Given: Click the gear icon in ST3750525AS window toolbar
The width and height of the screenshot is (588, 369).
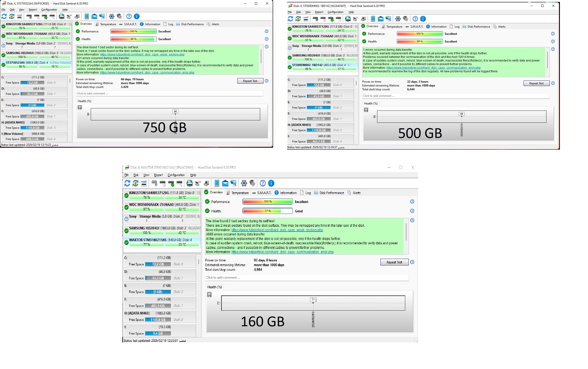Looking at the screenshot, I should tap(111, 16).
